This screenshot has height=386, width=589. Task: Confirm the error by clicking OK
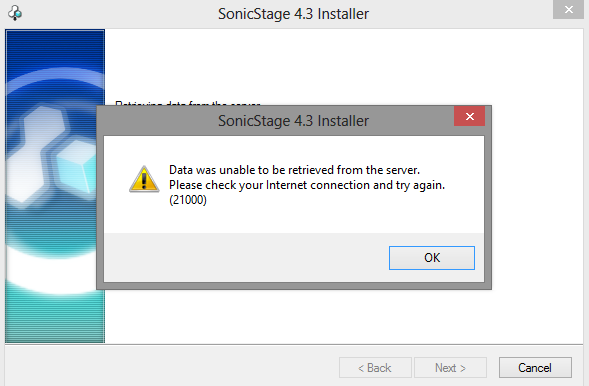point(432,258)
